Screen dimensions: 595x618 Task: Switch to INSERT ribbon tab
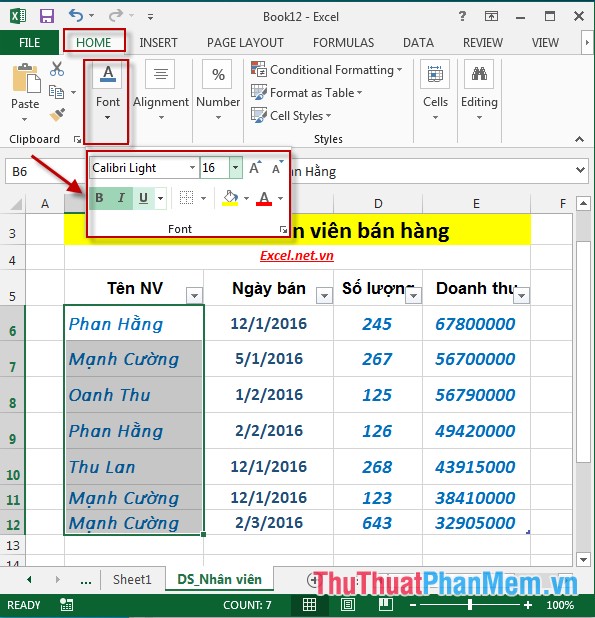tap(158, 43)
